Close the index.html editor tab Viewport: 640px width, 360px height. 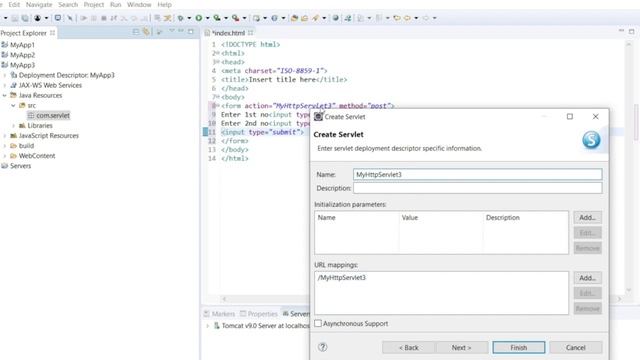[x=250, y=33]
